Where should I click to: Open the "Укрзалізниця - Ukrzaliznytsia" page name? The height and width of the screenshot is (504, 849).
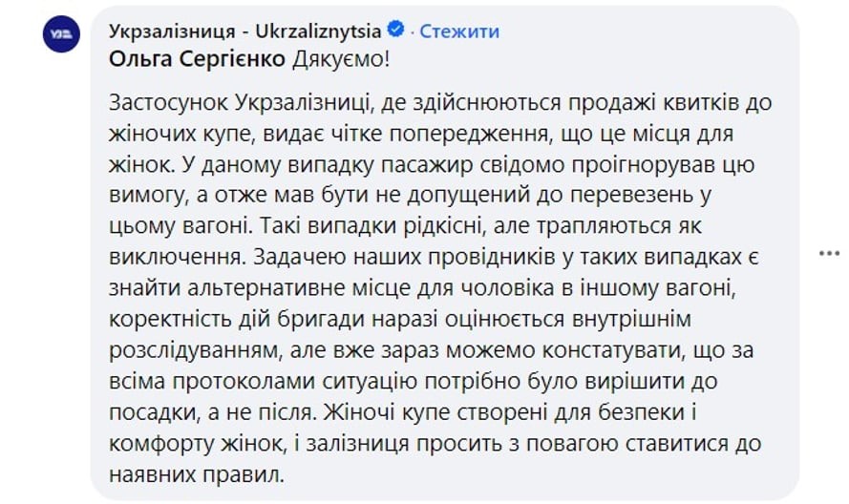pyautogui.click(x=244, y=31)
